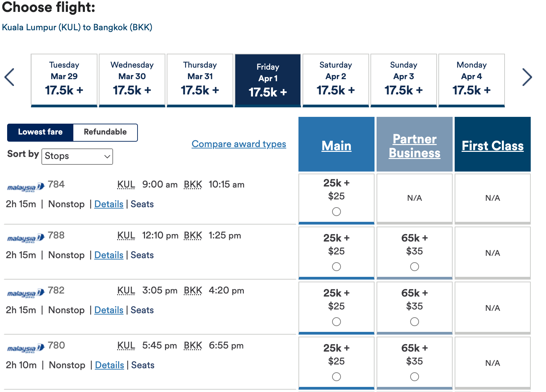Click the Main column header

336,146
